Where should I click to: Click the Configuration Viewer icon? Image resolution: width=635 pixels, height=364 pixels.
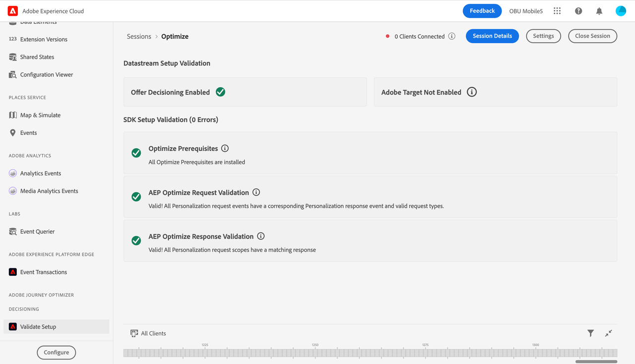(13, 75)
